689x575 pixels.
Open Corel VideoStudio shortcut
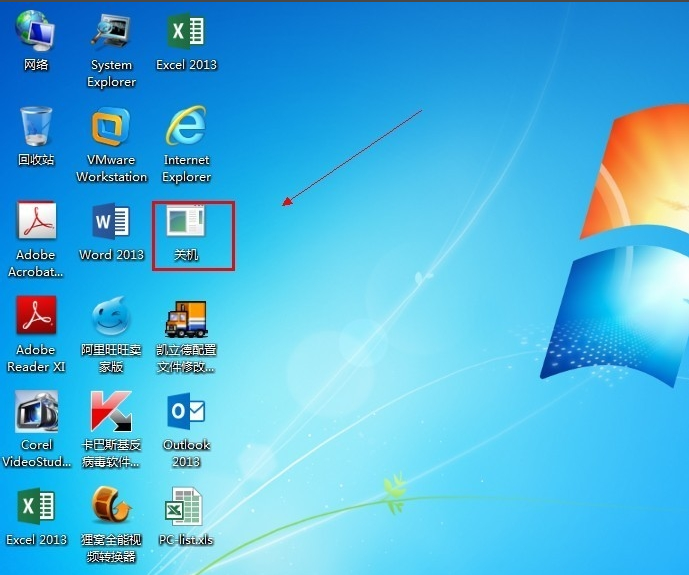click(36, 413)
